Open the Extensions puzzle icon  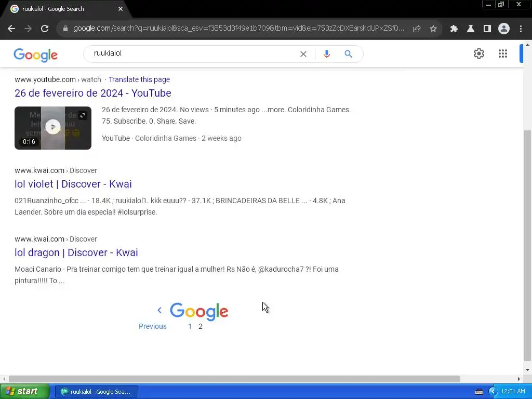(x=454, y=29)
